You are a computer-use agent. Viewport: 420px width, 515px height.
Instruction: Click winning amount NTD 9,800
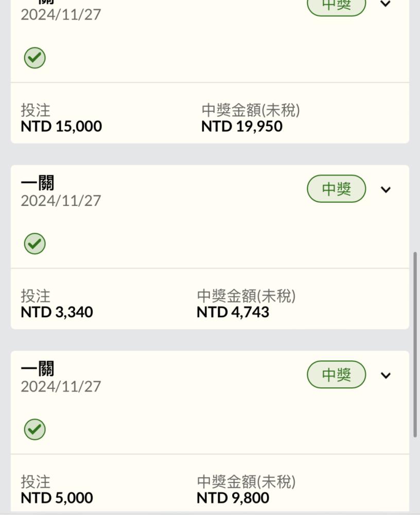(x=233, y=498)
